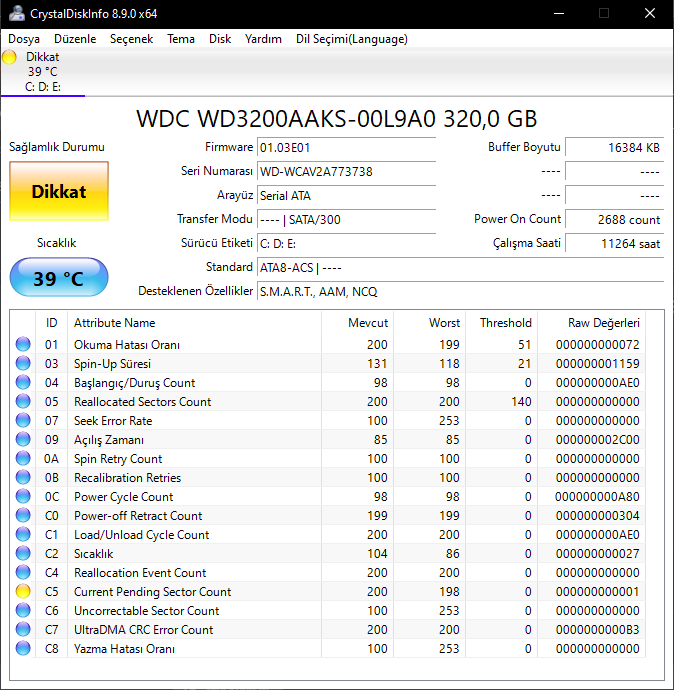This screenshot has width=674, height=690.
Task: Click status icon for Seek Error Rate
Action: tap(23, 420)
